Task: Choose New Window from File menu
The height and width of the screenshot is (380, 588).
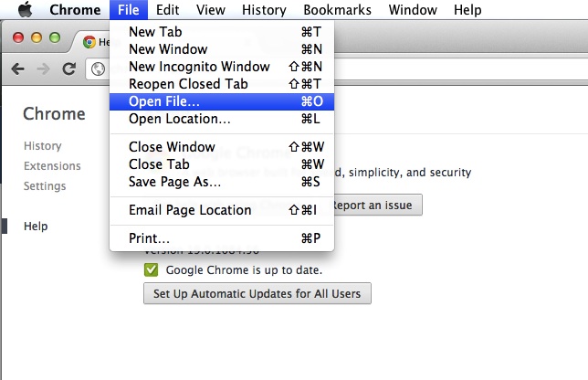Action: [x=222, y=49]
